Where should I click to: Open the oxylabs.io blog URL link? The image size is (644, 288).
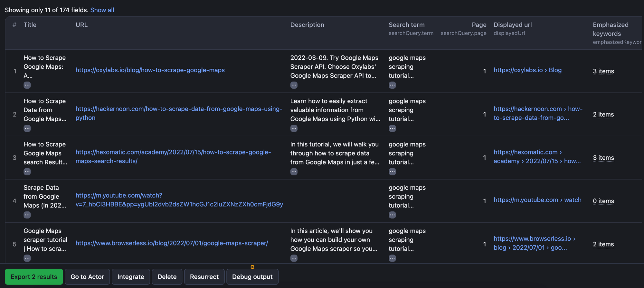(150, 70)
